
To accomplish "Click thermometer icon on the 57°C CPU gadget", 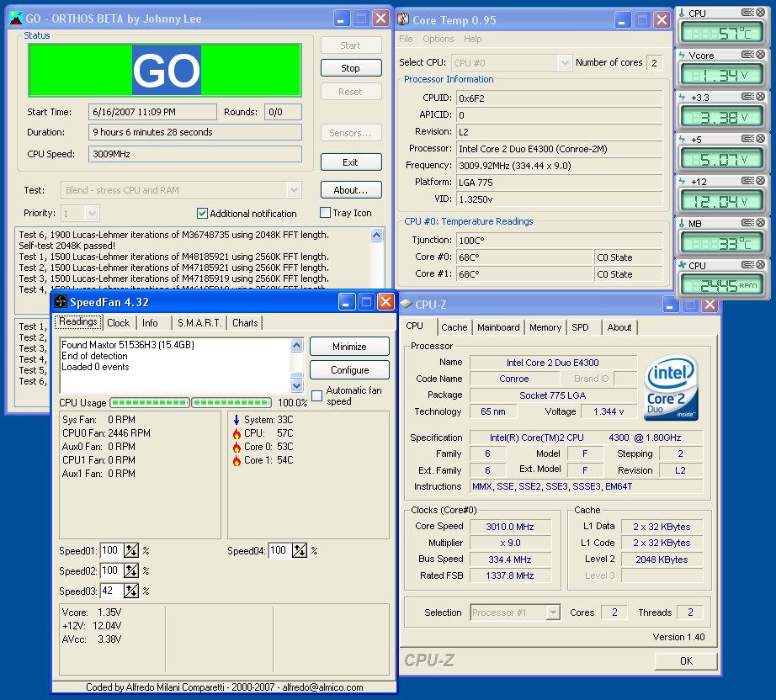I will (x=682, y=13).
